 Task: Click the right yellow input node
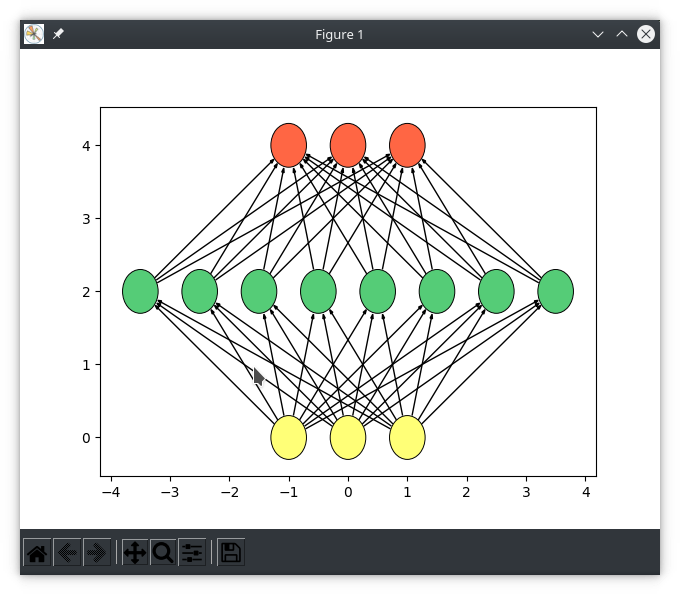click(x=407, y=437)
